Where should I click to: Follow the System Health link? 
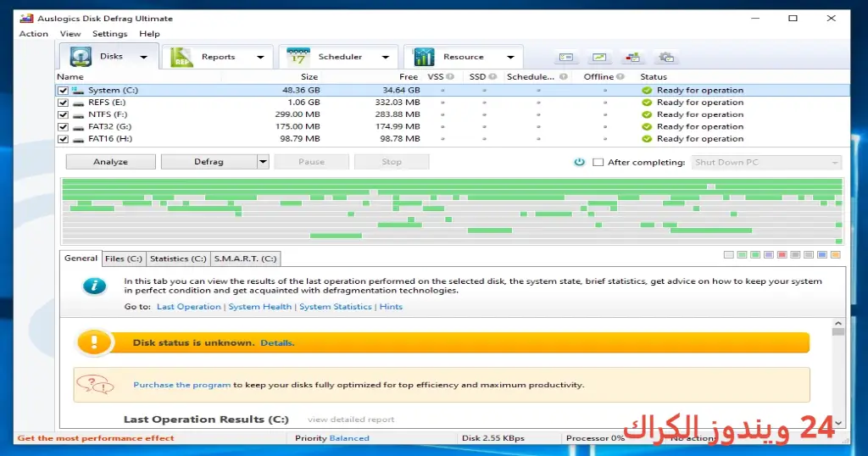[x=259, y=307]
